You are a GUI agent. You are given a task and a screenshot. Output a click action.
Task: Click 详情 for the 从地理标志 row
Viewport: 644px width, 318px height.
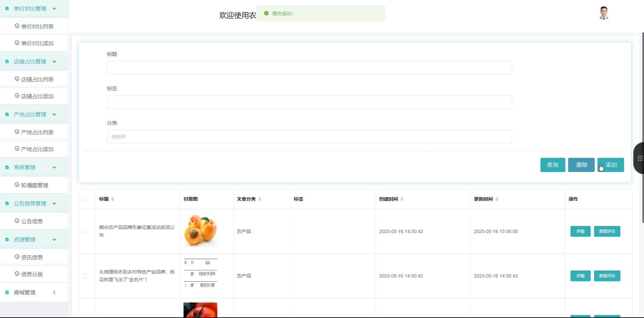pyautogui.click(x=580, y=276)
